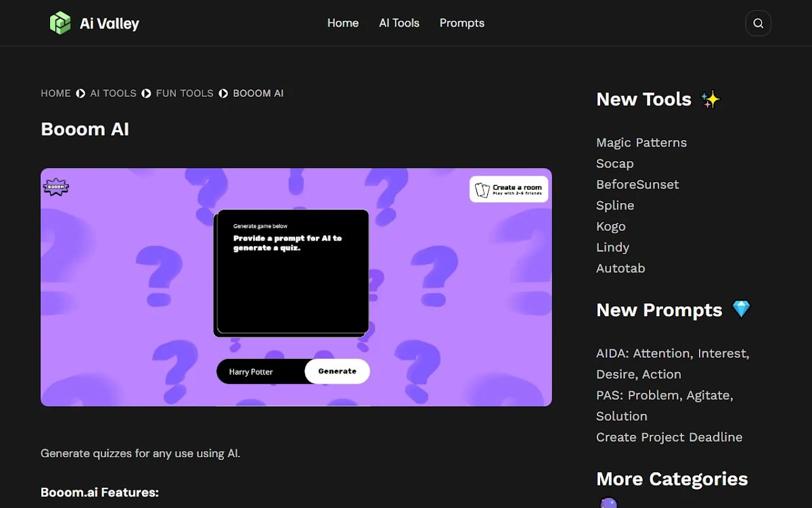
Task: Click the cards icon beside Create a room
Action: click(x=482, y=190)
